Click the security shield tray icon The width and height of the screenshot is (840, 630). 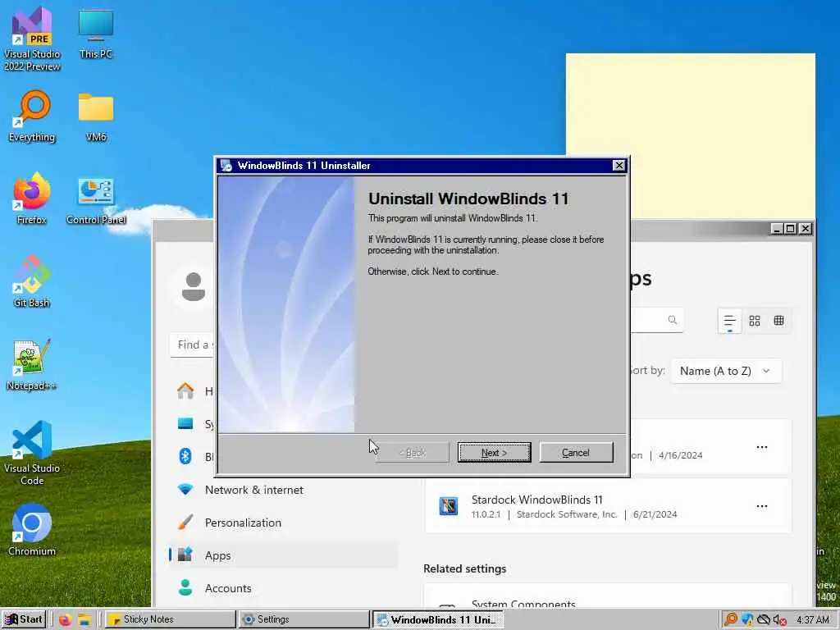[x=747, y=620]
